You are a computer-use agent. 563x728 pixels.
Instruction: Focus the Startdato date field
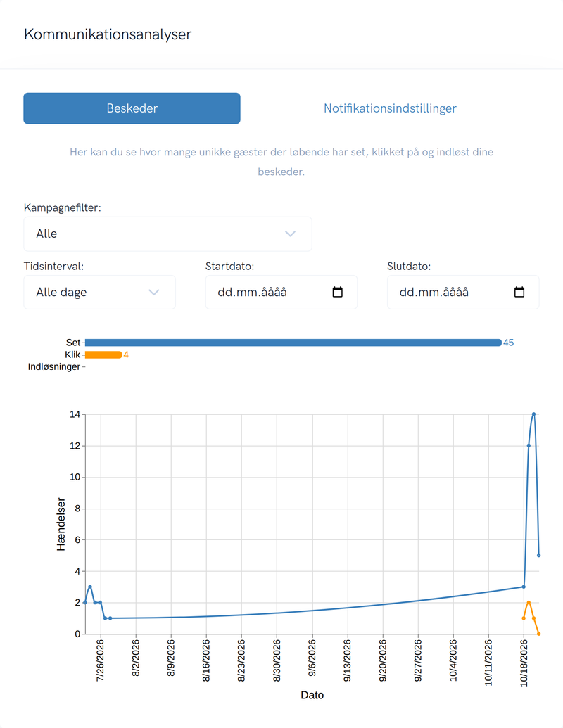(281, 293)
